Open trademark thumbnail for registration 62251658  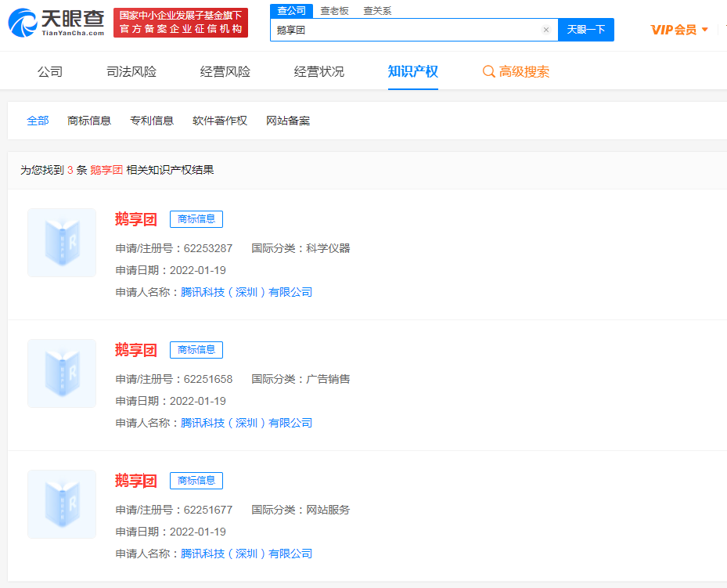(62, 373)
